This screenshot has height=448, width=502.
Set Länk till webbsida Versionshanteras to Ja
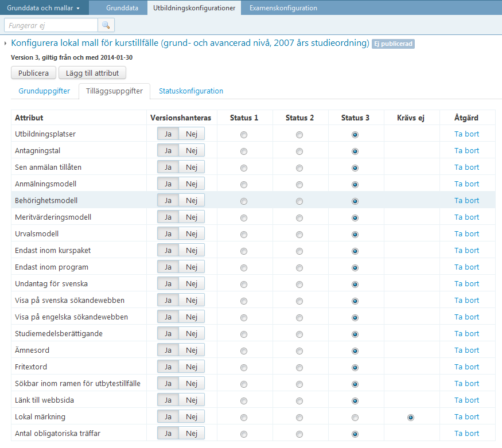point(168,400)
